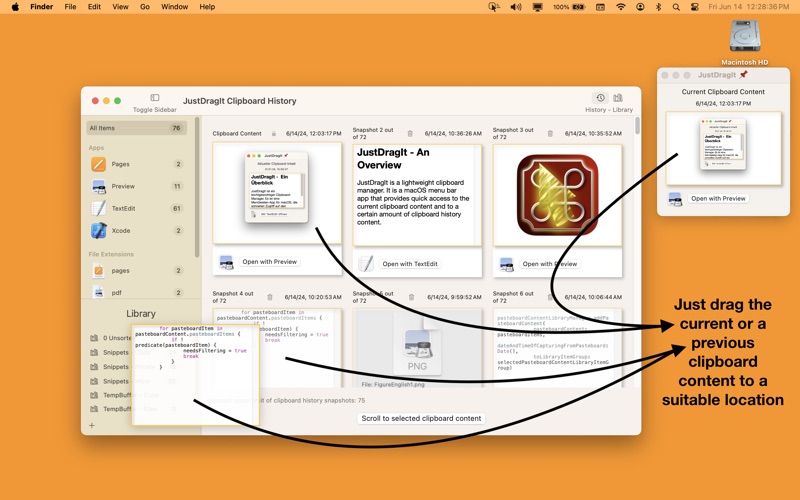Select the Snapshot 6 code thumbnail
Screen dimensions: 800x500
(557, 348)
